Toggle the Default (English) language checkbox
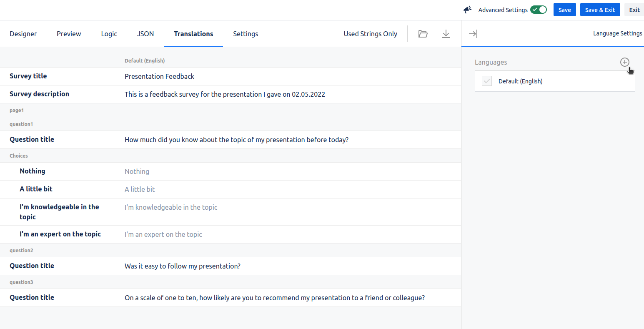 click(x=486, y=81)
